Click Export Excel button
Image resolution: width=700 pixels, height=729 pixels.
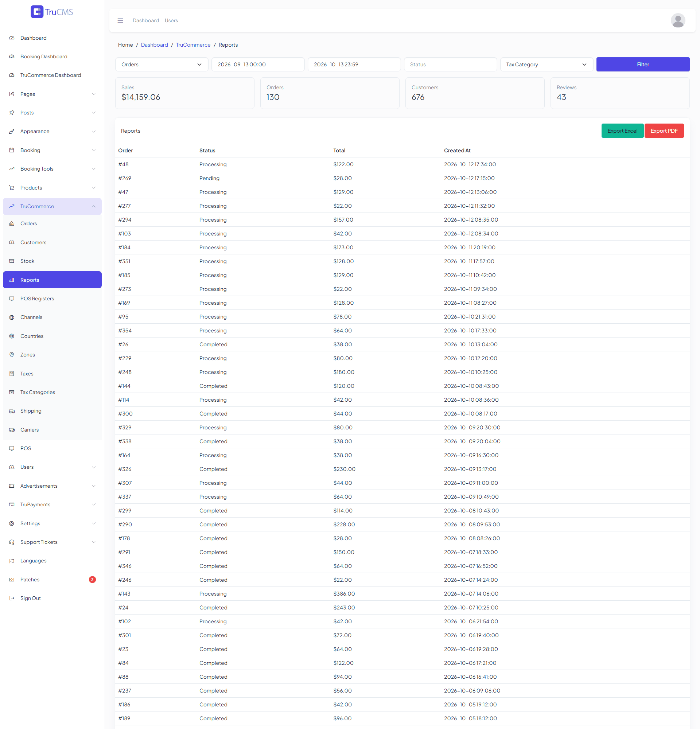[622, 131]
